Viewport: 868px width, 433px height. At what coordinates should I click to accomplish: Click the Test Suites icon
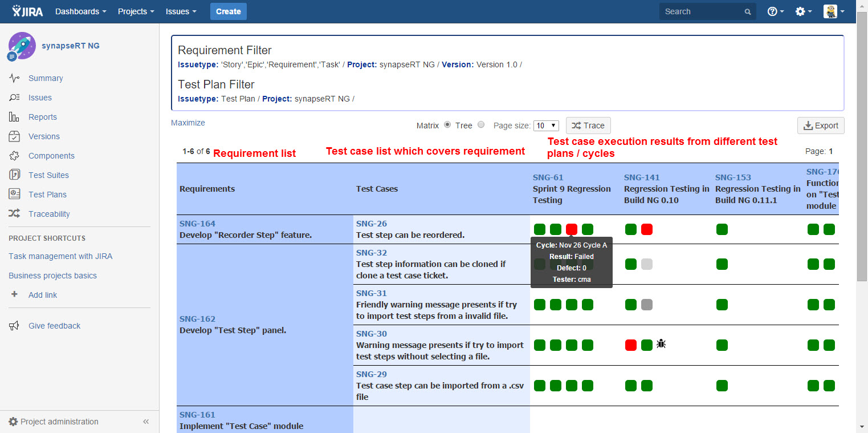[x=15, y=175]
